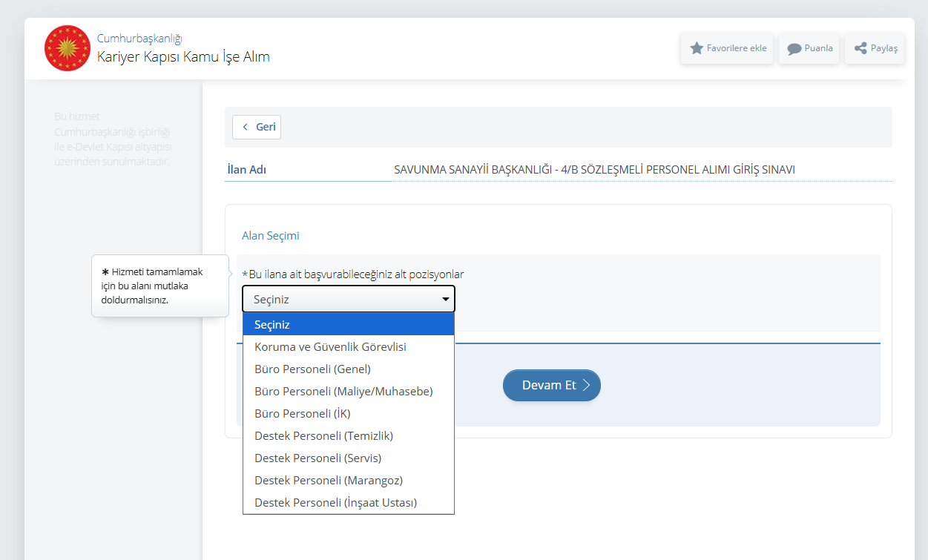The width and height of the screenshot is (928, 560).
Task: Rate the service with Puanla
Action: [809, 48]
